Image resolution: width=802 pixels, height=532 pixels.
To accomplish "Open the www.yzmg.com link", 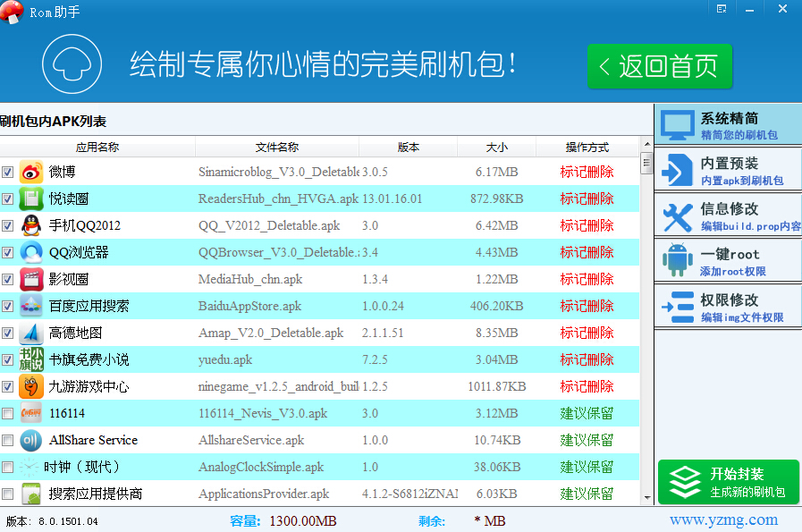I will click(723, 520).
